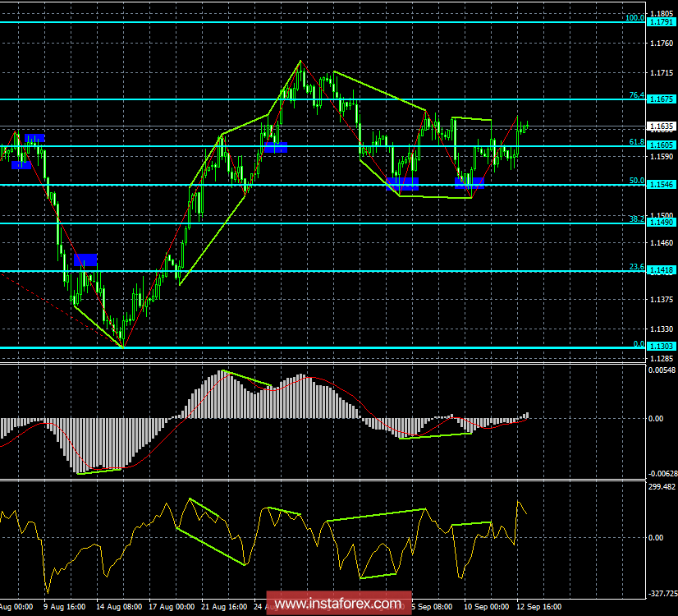Select the 38.2 Fibonacci level label
The image size is (678, 616).
[637, 219]
